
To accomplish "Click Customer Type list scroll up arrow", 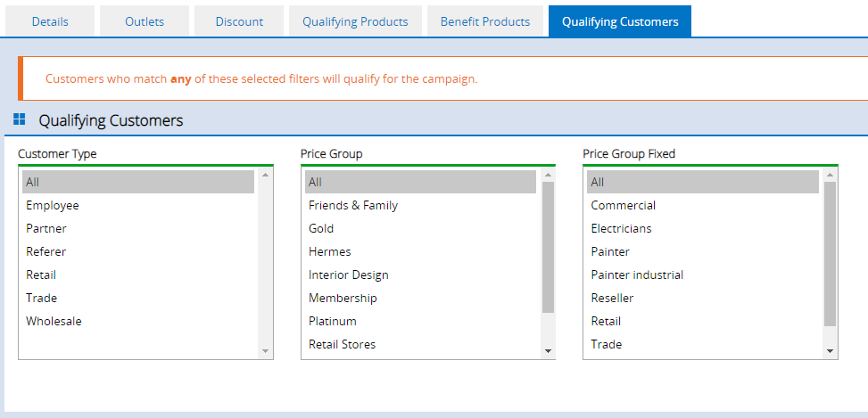I will pyautogui.click(x=265, y=175).
